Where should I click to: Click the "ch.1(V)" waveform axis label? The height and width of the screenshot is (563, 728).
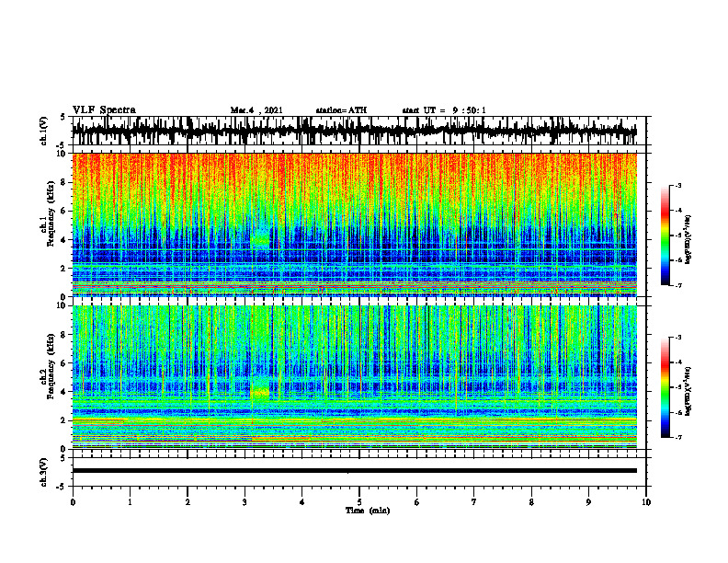44,131
